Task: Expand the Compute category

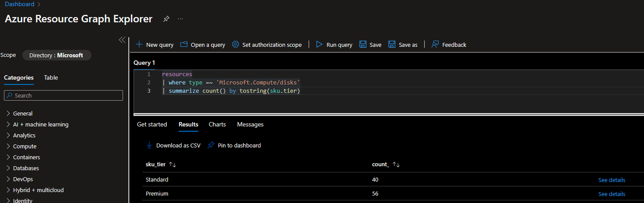Action: click(x=8, y=147)
